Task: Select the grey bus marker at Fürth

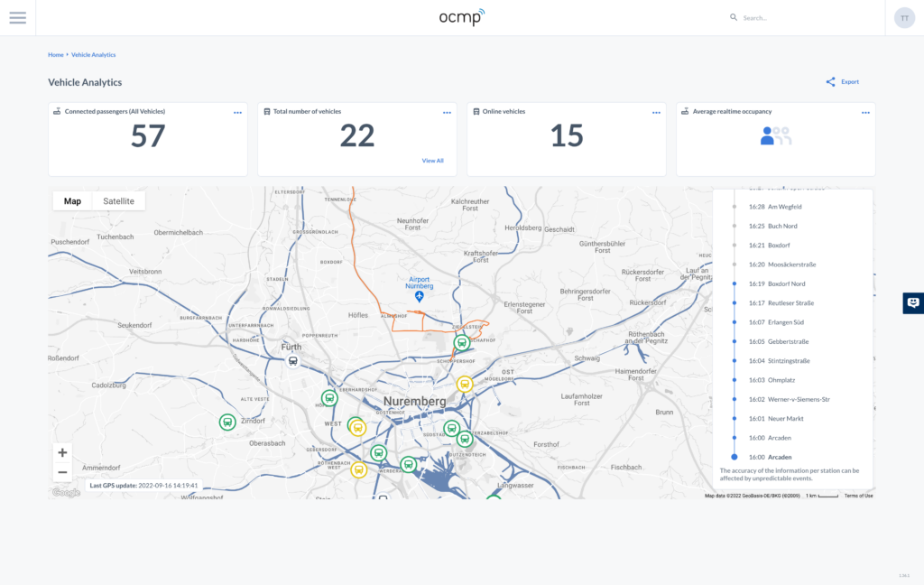Action: pos(293,361)
